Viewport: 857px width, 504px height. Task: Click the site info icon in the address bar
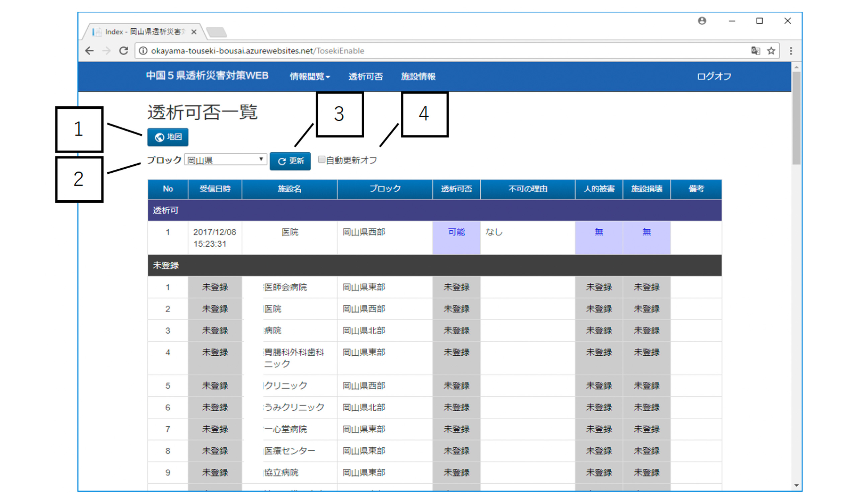pyautogui.click(x=143, y=51)
